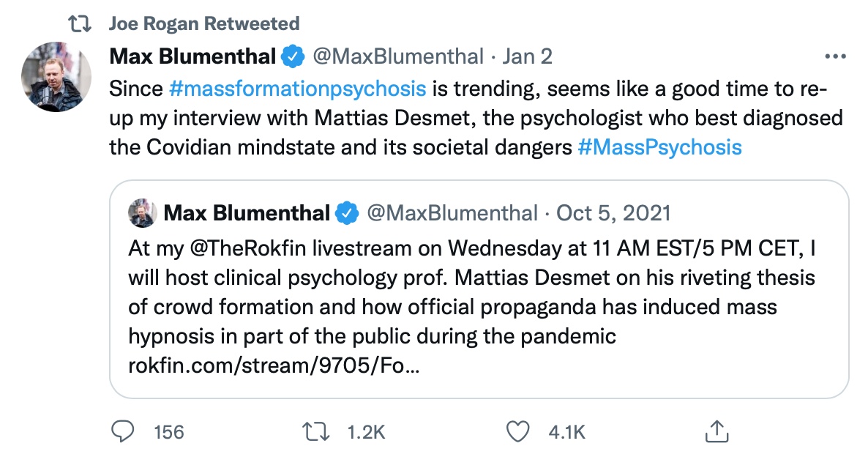
Task: Click small avatar in quoted tweet
Action: tap(141, 213)
